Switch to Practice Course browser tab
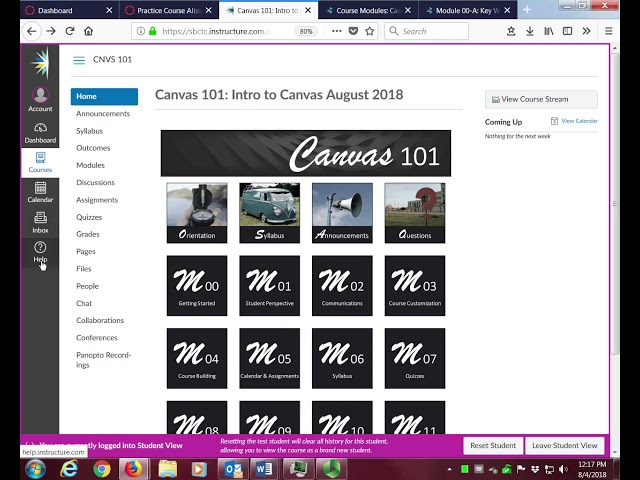This screenshot has height=480, width=640. tap(169, 10)
